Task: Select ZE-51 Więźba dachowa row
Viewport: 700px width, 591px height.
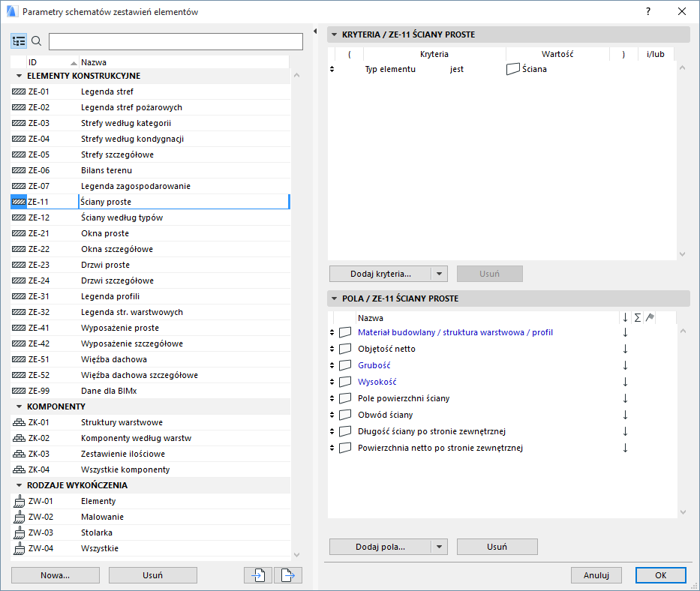Action: (x=151, y=359)
